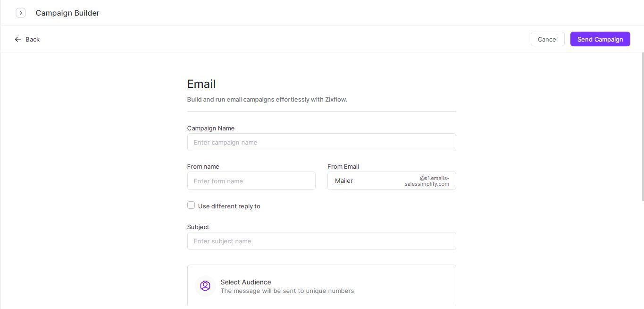Click the Send Campaign button
This screenshot has width=644, height=309.
600,39
